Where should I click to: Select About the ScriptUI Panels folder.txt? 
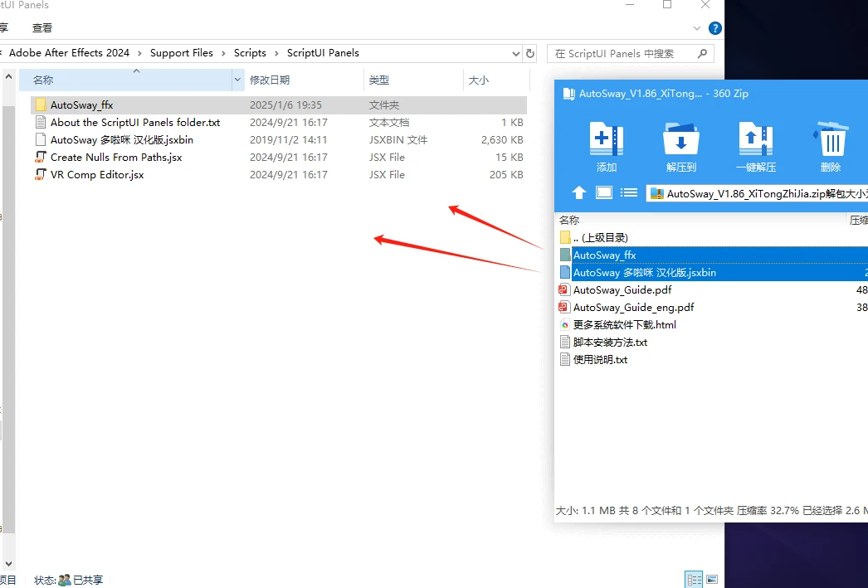click(135, 122)
